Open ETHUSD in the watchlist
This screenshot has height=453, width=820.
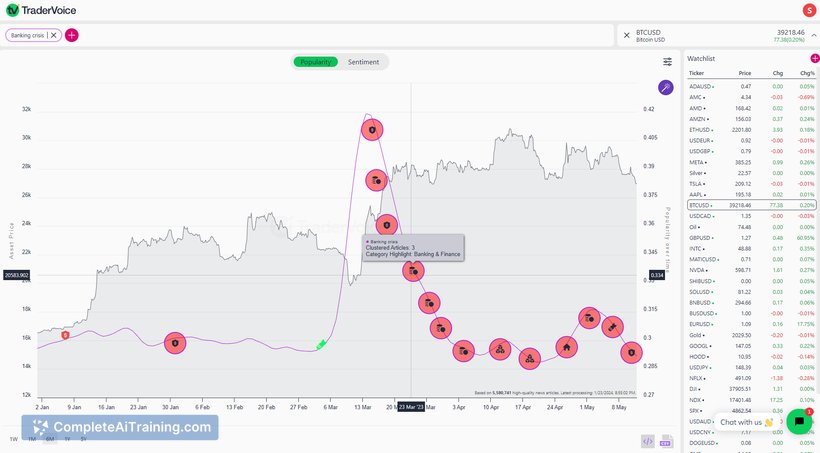[x=751, y=130]
